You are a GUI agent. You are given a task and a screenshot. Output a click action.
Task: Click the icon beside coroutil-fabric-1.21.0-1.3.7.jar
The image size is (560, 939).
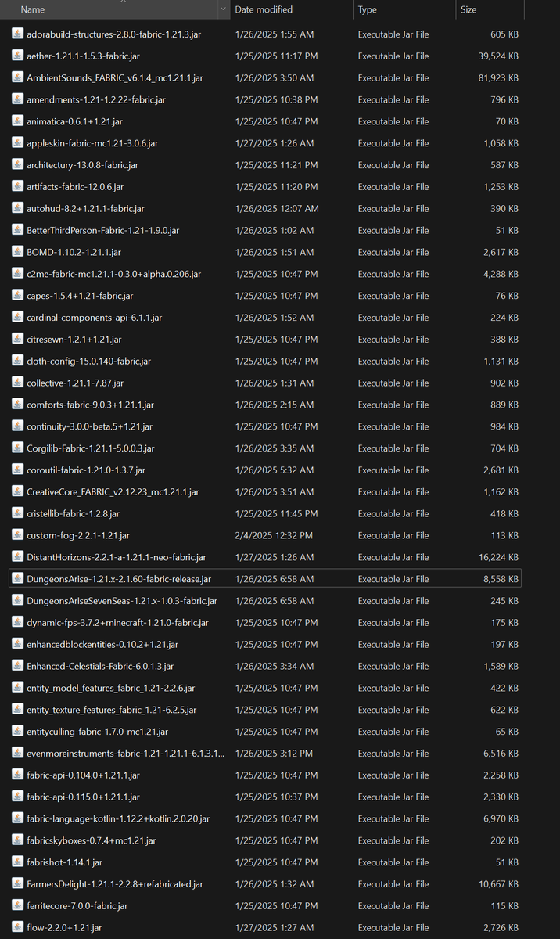click(x=18, y=470)
